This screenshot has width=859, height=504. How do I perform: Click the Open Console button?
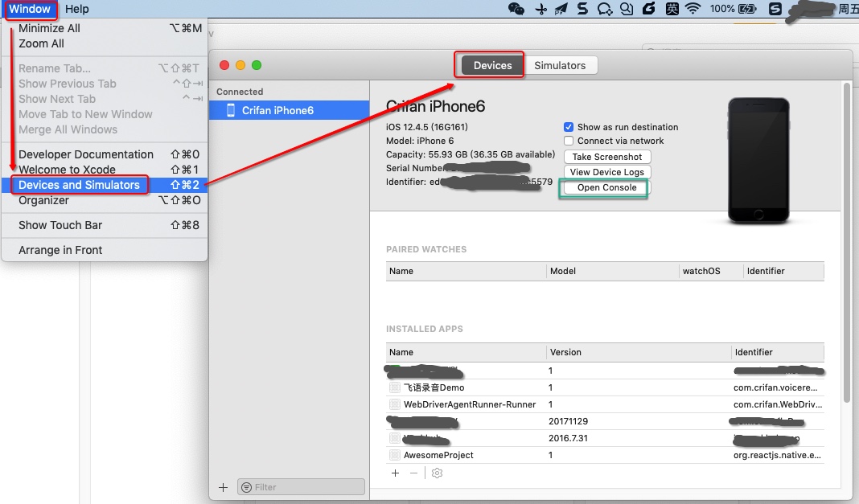click(x=607, y=187)
